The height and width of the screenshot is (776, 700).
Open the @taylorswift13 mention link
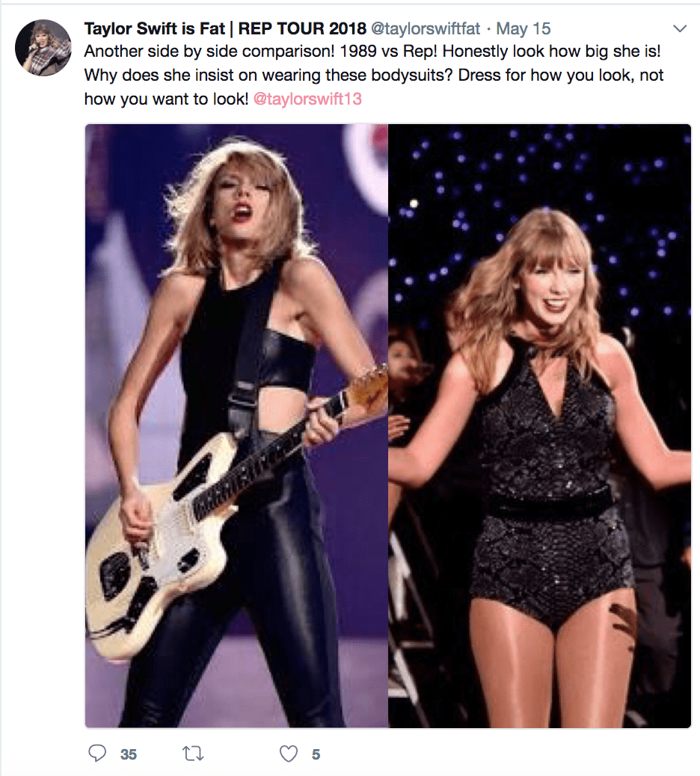(307, 97)
